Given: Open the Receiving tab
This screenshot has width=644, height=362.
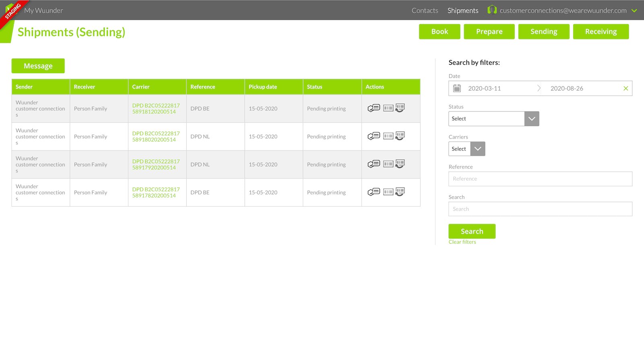Looking at the screenshot, I should click(601, 31).
